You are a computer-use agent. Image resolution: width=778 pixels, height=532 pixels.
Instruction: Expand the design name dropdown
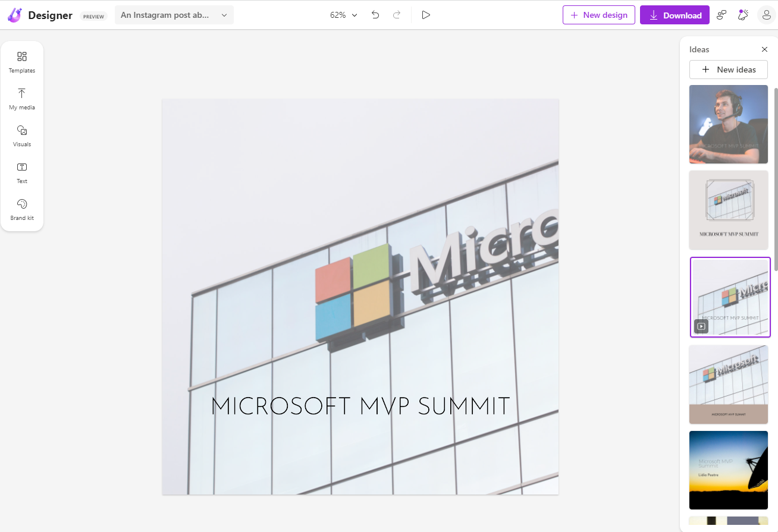174,15
